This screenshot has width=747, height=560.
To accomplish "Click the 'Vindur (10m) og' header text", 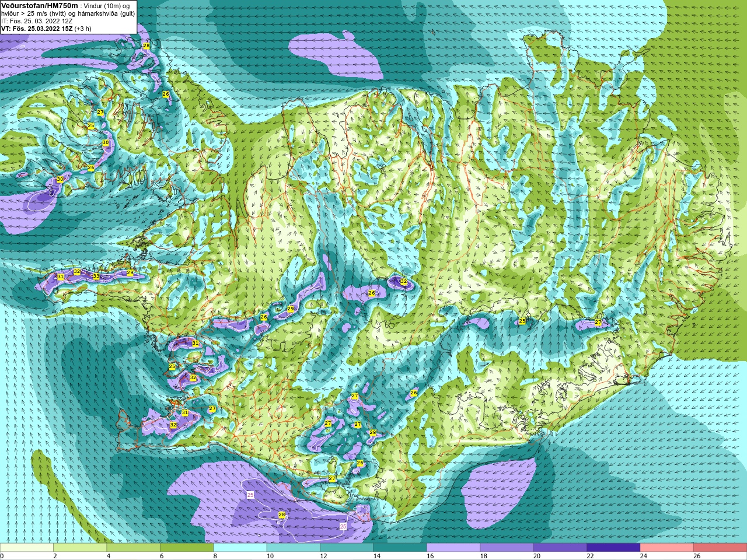I will 106,6.
